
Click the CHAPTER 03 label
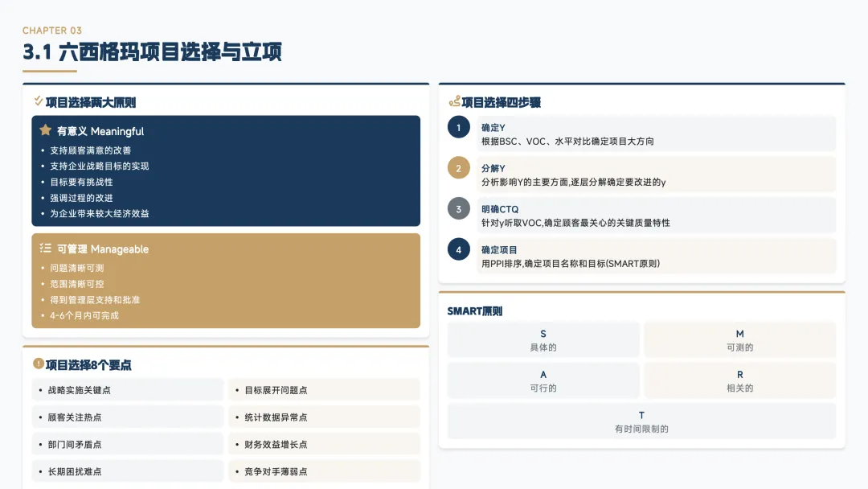point(52,31)
